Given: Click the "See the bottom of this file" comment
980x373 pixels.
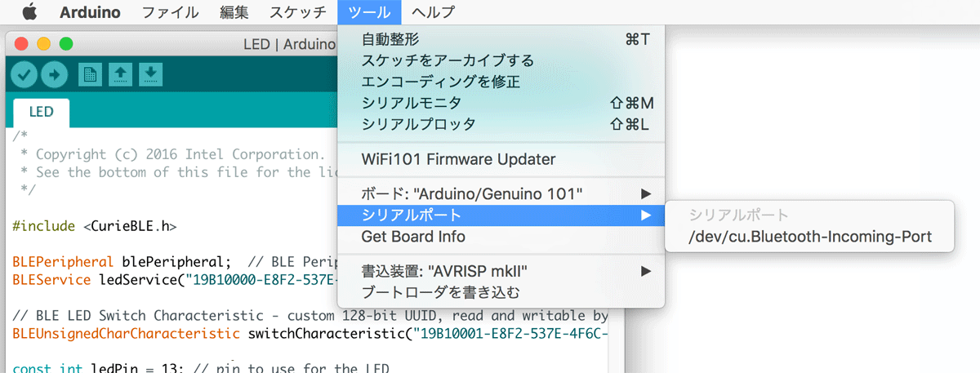Looking at the screenshot, I should [x=178, y=172].
